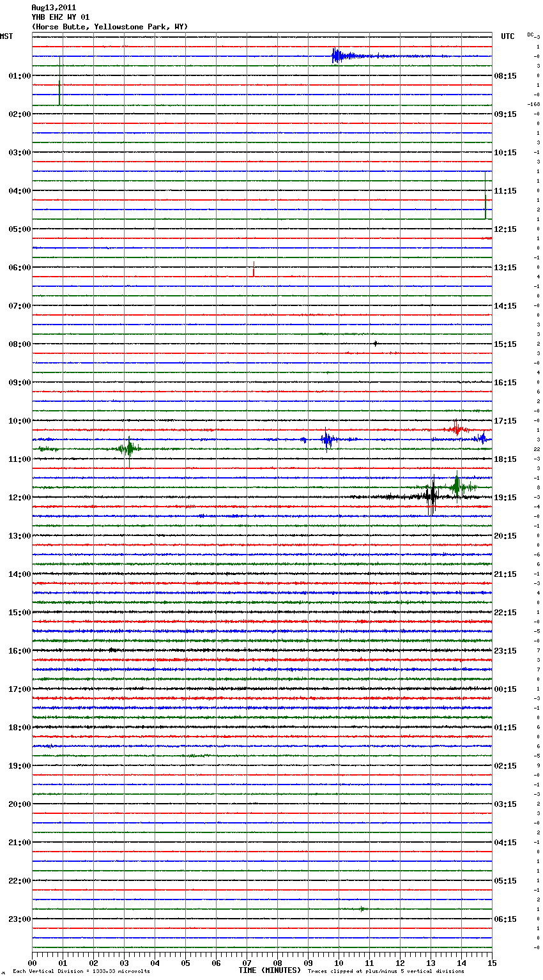Click the 17:00 MST time label
Screen dimensions: 543x980
(x=20, y=689)
